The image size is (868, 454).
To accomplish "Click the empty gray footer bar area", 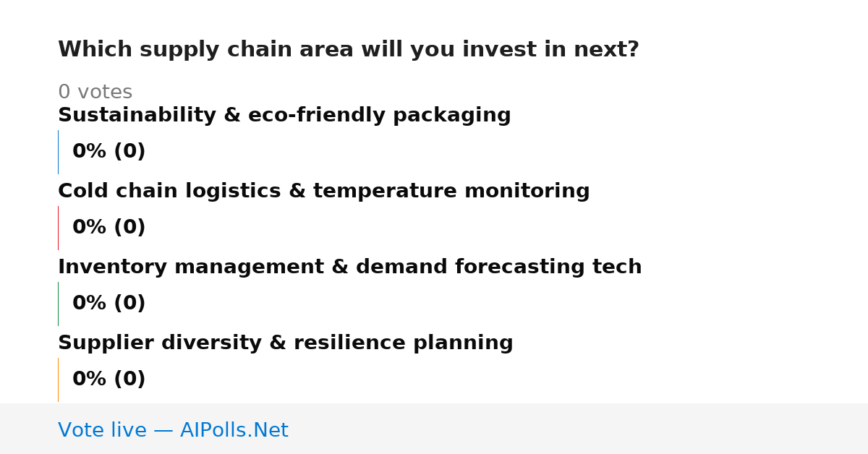I will click(x=579, y=429).
